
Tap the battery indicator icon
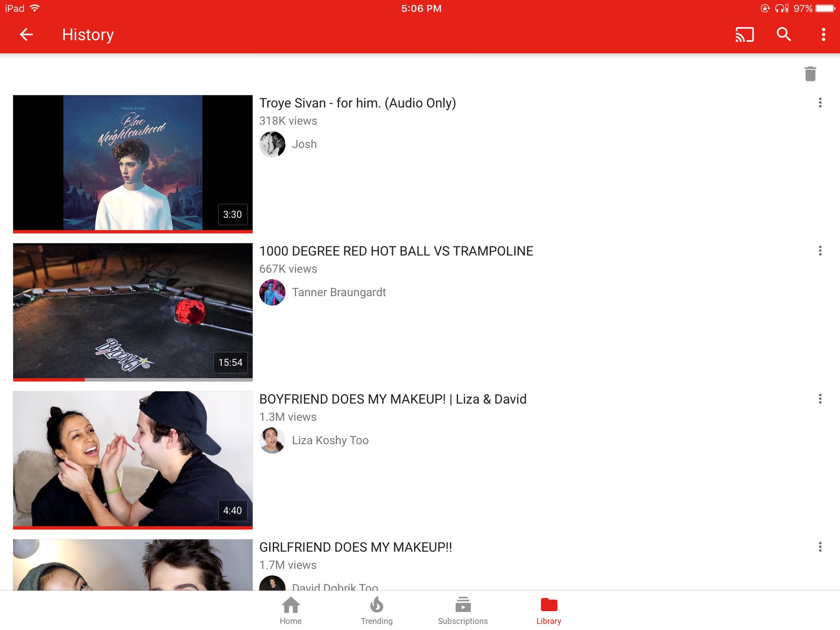pyautogui.click(x=826, y=8)
